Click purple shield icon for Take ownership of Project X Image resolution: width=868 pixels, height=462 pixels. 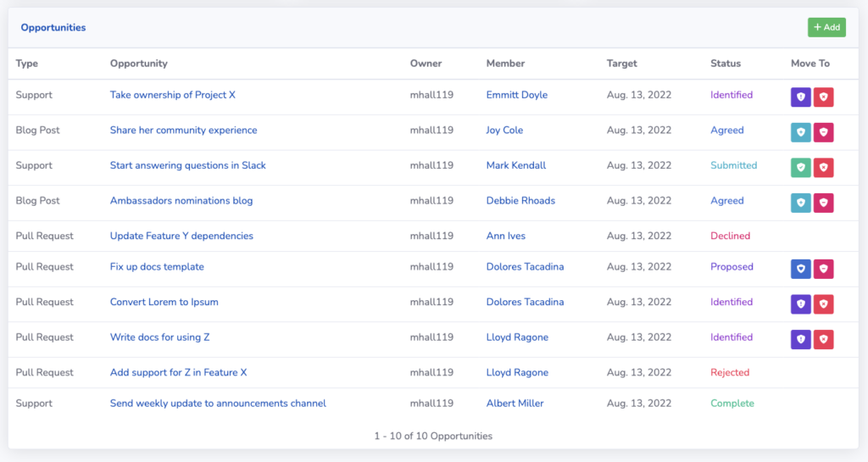point(800,97)
